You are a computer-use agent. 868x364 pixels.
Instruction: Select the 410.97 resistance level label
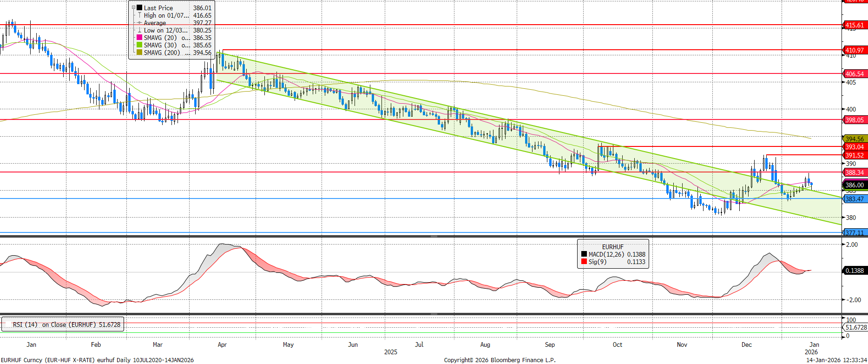(854, 50)
